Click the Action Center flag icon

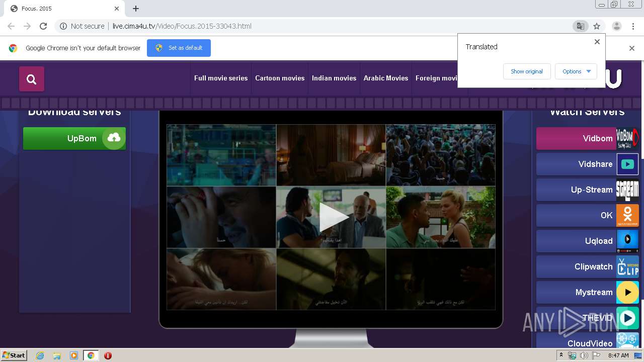[x=596, y=355]
